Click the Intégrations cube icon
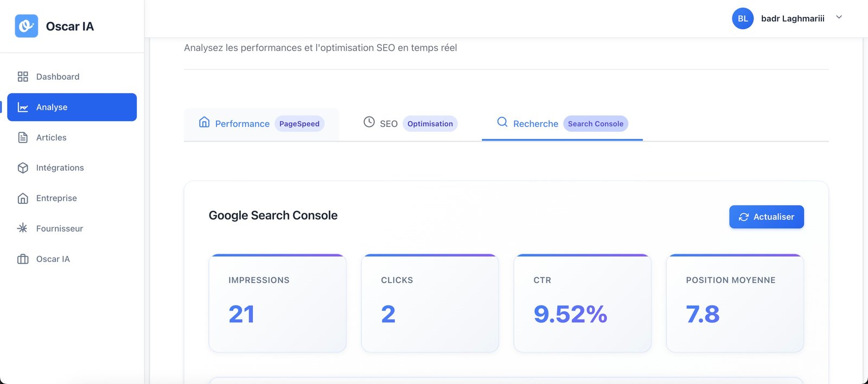The width and height of the screenshot is (868, 384). point(23,168)
